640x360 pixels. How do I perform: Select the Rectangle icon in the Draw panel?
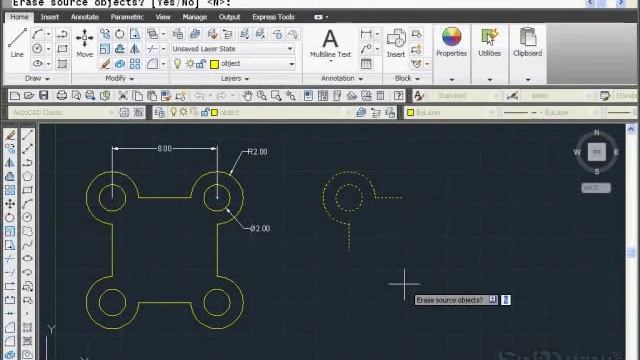coord(62,49)
